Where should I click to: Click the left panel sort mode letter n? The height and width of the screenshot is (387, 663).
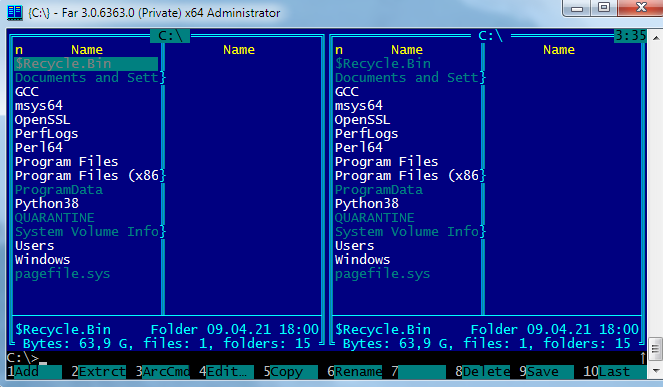pos(19,50)
